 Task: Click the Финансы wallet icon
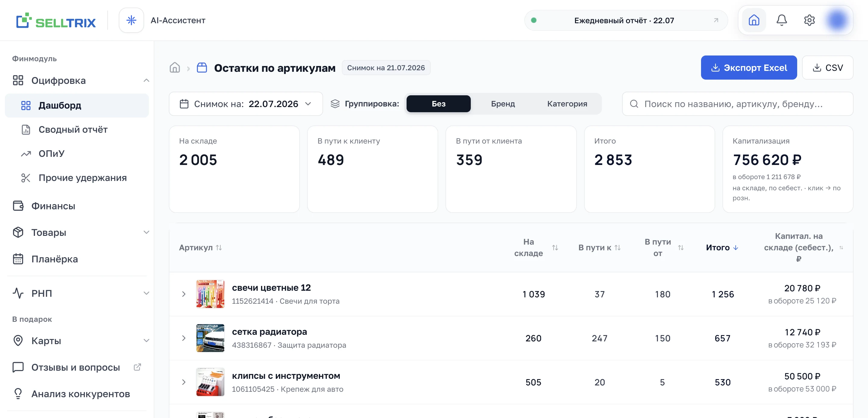(18, 206)
